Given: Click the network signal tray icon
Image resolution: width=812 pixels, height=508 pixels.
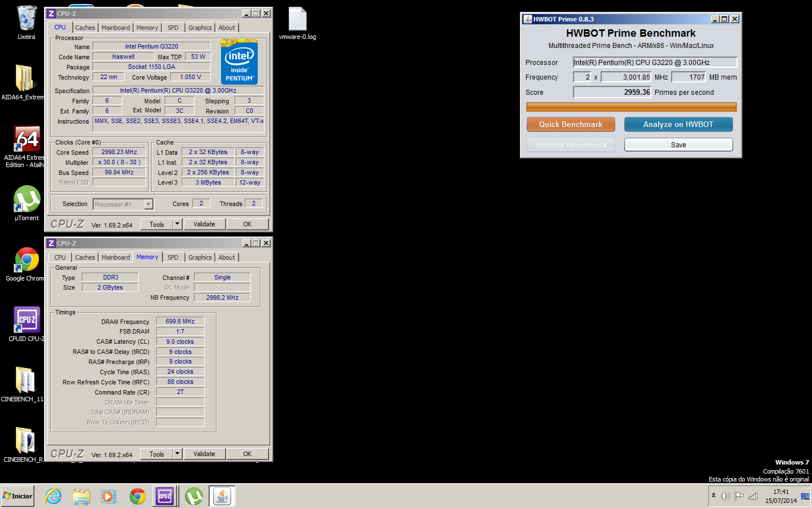Looking at the screenshot, I should click(753, 496).
